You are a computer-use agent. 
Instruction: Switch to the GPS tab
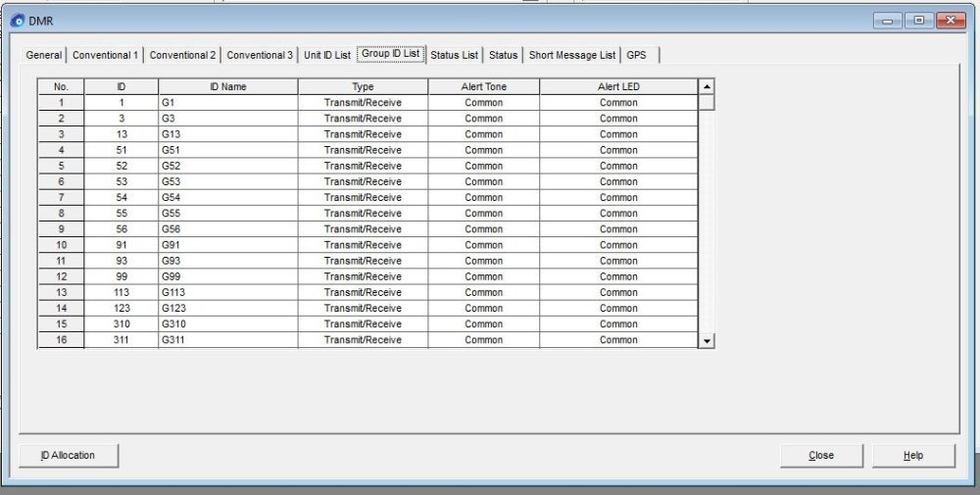pos(636,55)
